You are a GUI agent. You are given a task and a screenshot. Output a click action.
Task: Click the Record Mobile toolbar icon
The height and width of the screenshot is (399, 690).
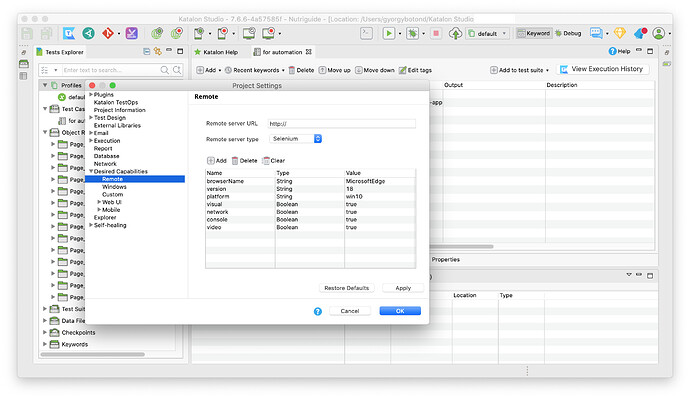223,33
